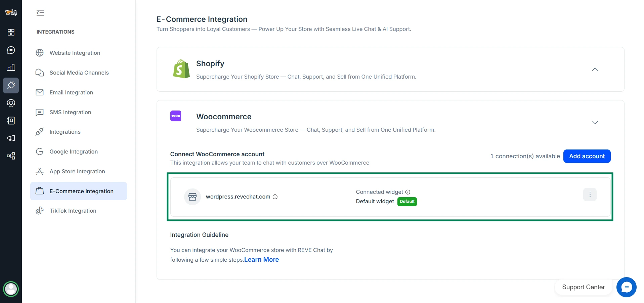Image resolution: width=644 pixels, height=303 pixels.
Task: Open the dashboard grid icon
Action: pos(11,32)
